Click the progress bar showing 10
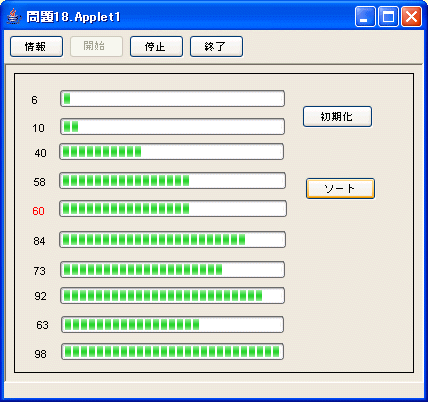This screenshot has width=428, height=402. [x=172, y=127]
